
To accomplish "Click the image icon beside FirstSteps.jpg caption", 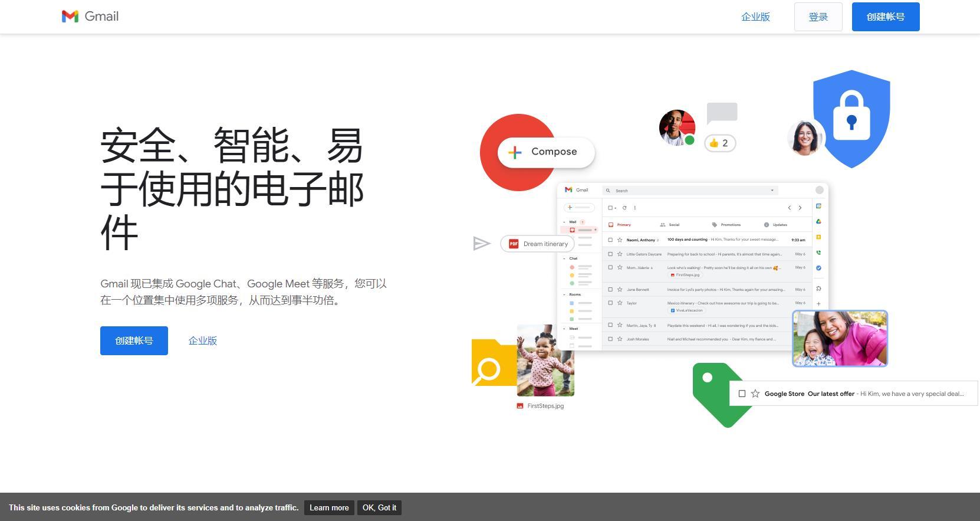I will coord(520,406).
